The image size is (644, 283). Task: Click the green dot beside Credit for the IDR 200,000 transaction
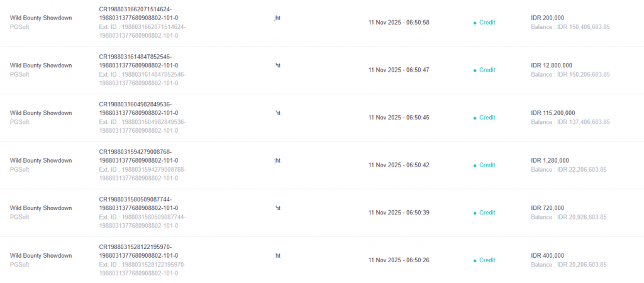475,23
